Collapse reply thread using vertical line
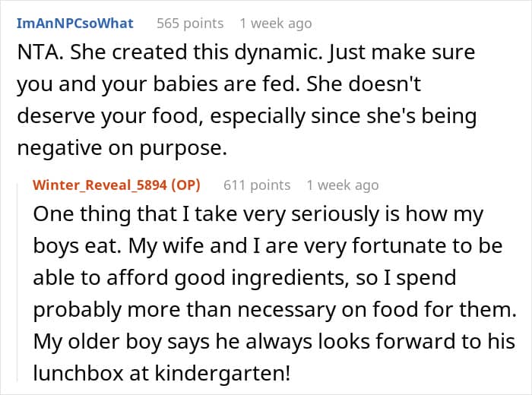Viewport: 532px width, 395px height. tap(17, 281)
